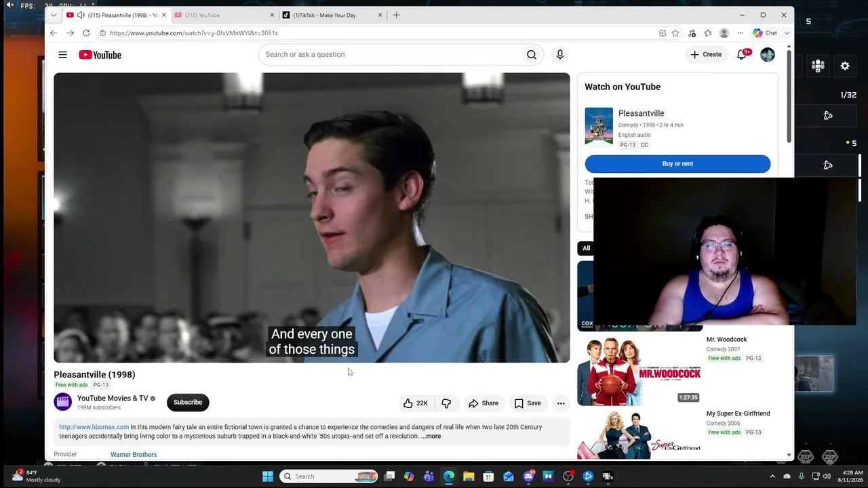Open the hbomax.com link in description
Screen dimensions: 868x488
94,428
